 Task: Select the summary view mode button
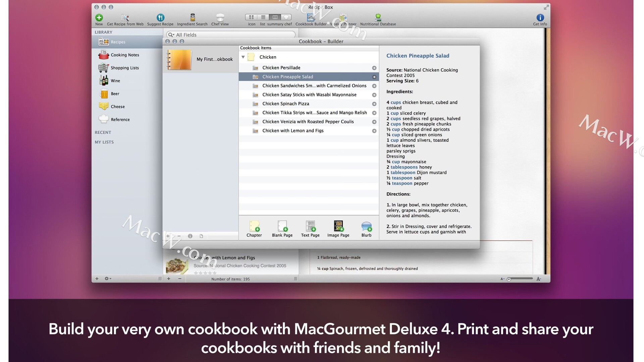275,17
